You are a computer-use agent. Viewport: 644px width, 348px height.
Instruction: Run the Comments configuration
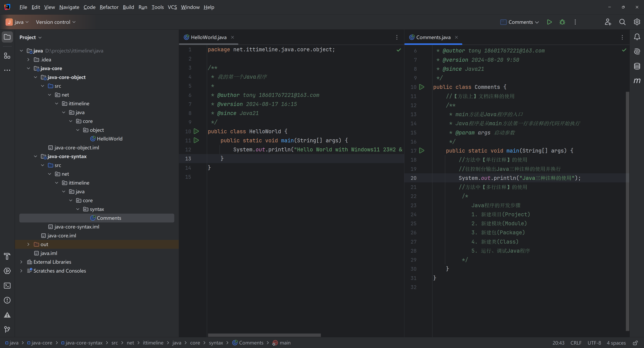(549, 22)
